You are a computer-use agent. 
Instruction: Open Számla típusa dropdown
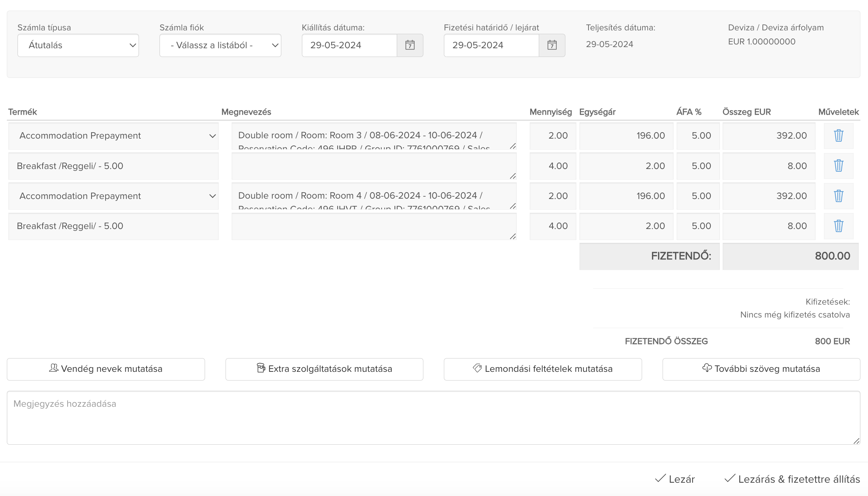click(x=78, y=45)
